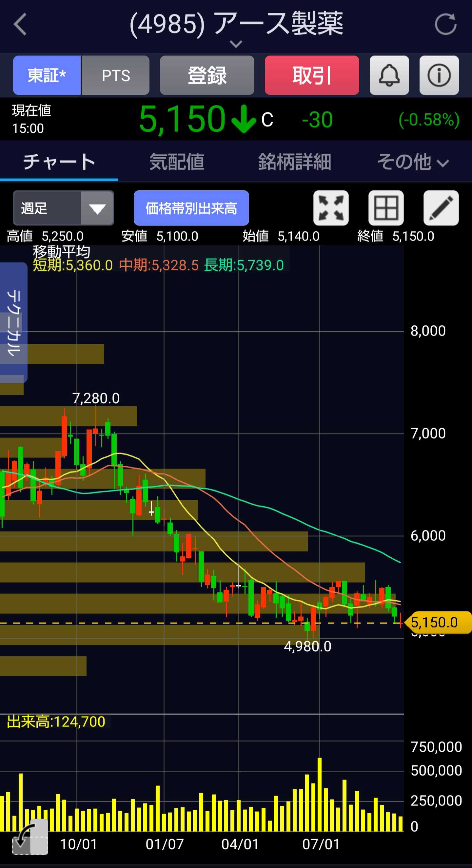This screenshot has width=472, height=868.
Task: Select the 7,280.0 high price label
Action: pyautogui.click(x=96, y=398)
